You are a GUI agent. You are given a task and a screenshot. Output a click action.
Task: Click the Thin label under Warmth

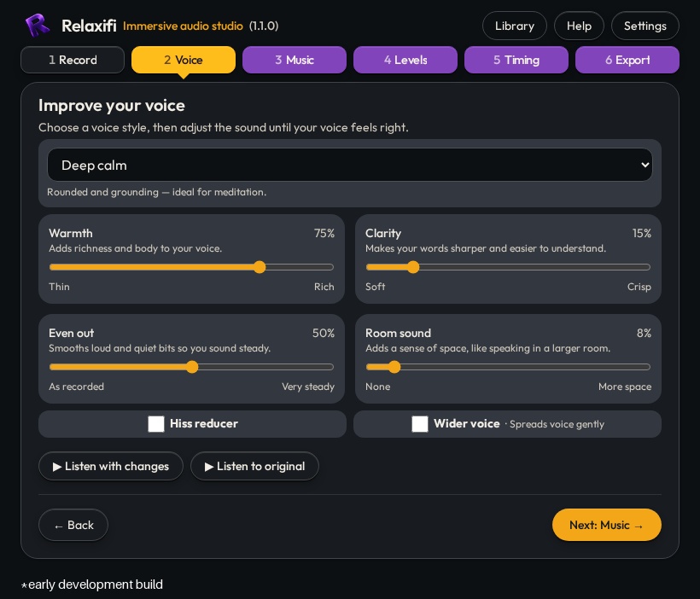(60, 287)
